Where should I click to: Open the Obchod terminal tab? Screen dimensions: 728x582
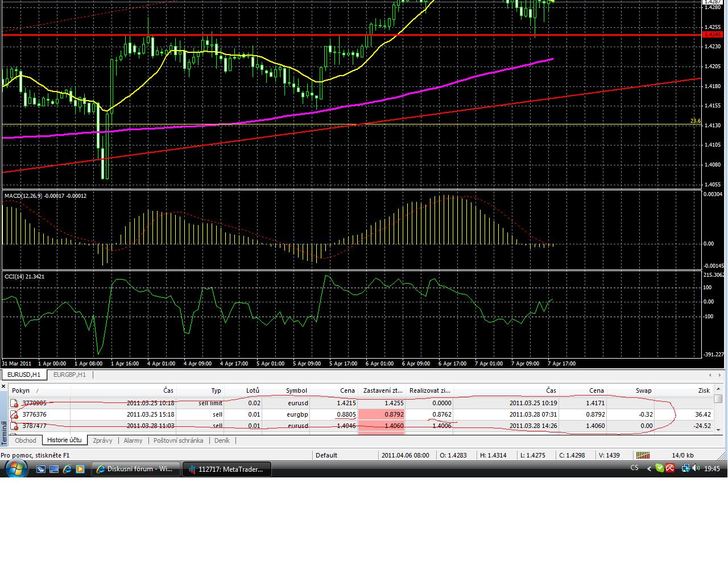click(26, 440)
